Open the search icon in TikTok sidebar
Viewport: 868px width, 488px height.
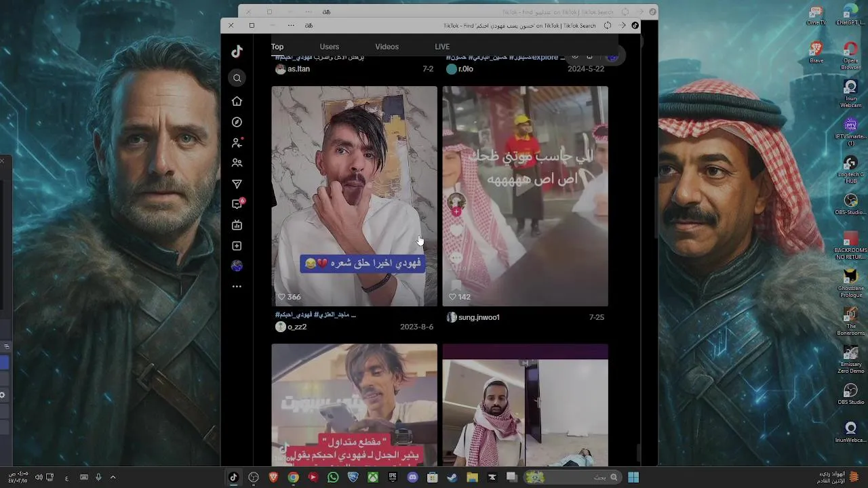[x=237, y=78]
